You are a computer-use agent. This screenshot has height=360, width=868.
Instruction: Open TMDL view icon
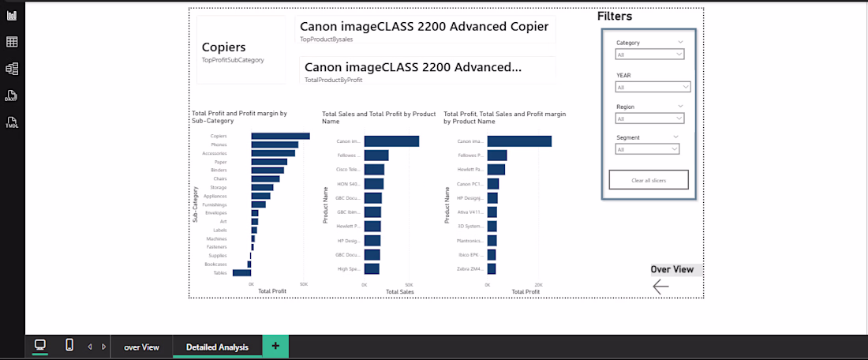12,122
